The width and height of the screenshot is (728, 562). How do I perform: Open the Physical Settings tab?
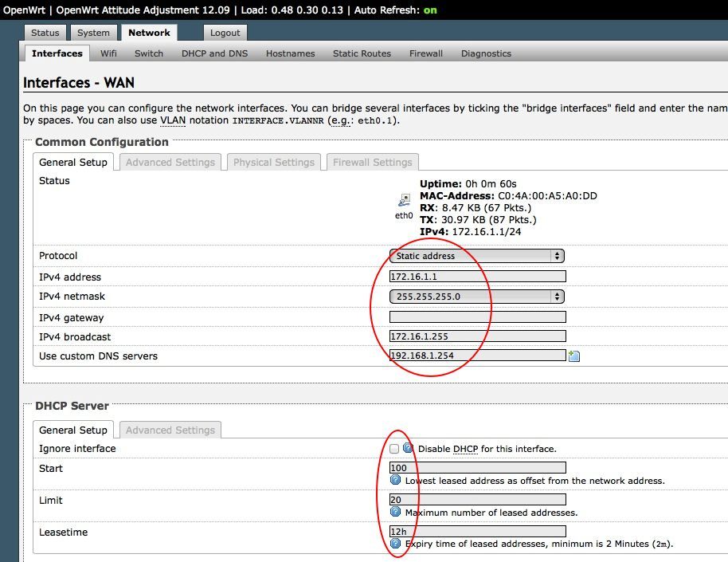pos(273,163)
